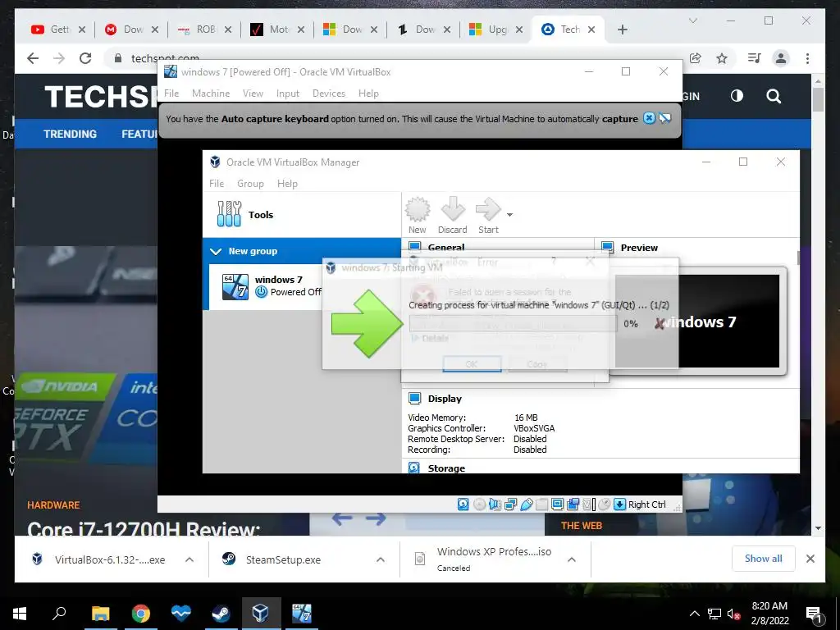The height and width of the screenshot is (630, 840).
Task: Open the Devices menu in windows 7 VM window
Action: point(329,94)
